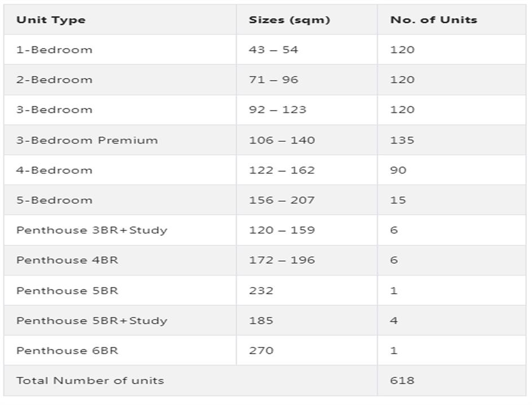
Task: Click the "5-Bedroom" row label
Action: pos(54,200)
